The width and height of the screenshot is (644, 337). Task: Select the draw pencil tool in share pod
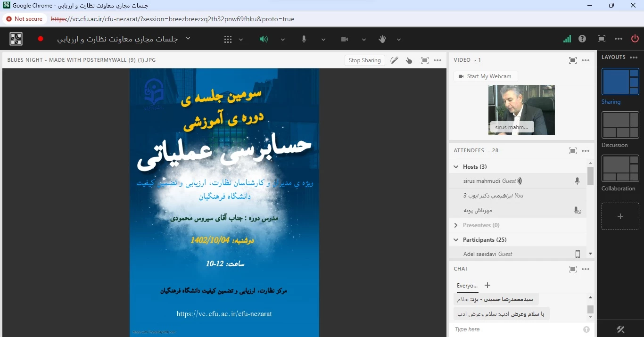tap(394, 60)
